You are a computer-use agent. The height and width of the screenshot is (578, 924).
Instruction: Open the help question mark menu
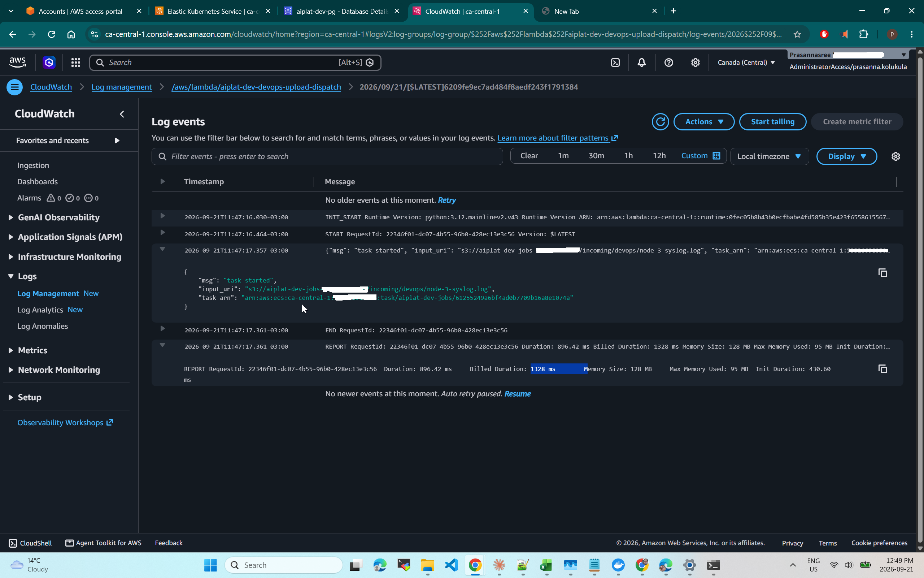[668, 62]
